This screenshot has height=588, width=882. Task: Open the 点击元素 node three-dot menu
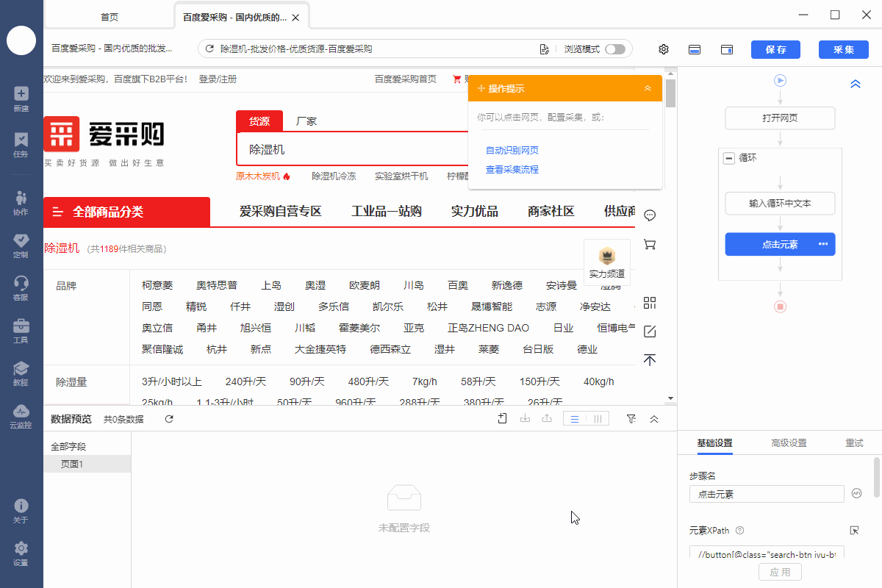click(823, 244)
